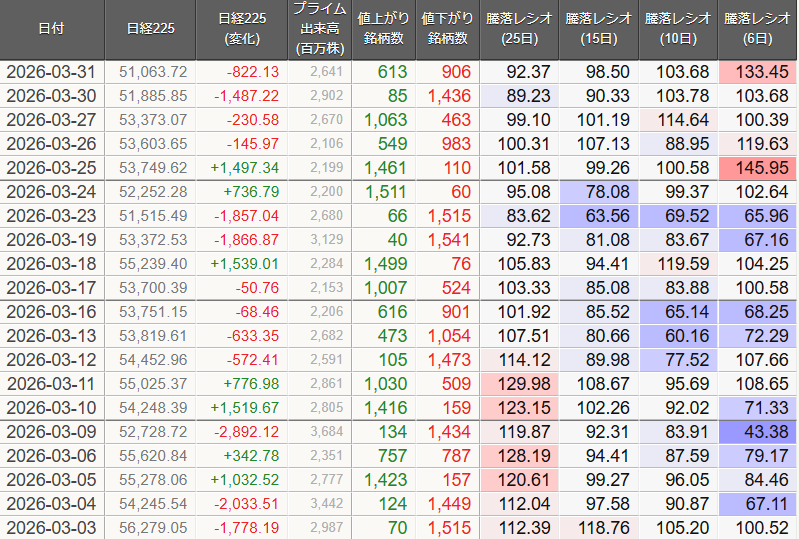Click the 騰落レシオ (6日) column header
Screen dimensions: 799x539
tap(758, 28)
